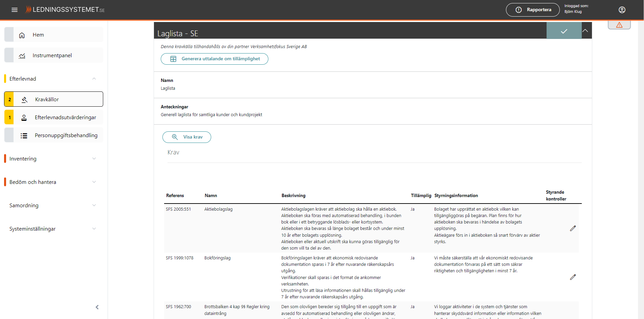Expand the Systeminställningar section
644x319 pixels.
(94, 229)
